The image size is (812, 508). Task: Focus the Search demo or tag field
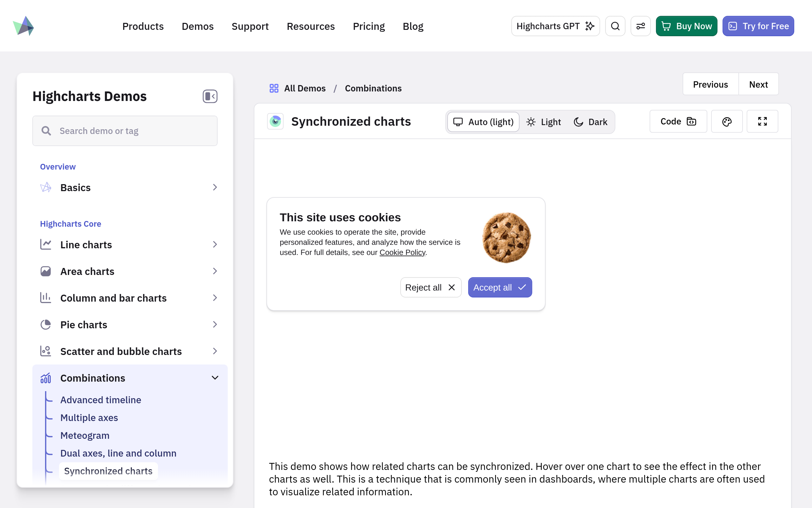click(x=125, y=131)
